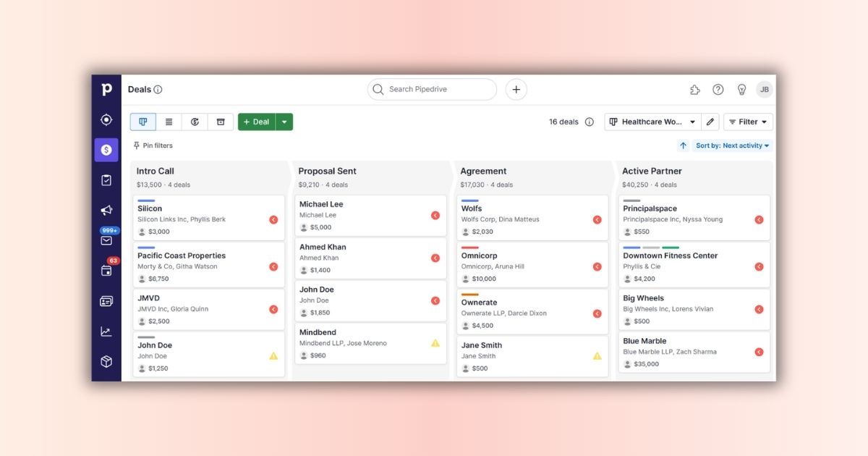Click the quick add plus button
Screen dimensions: 868x456
click(x=516, y=90)
